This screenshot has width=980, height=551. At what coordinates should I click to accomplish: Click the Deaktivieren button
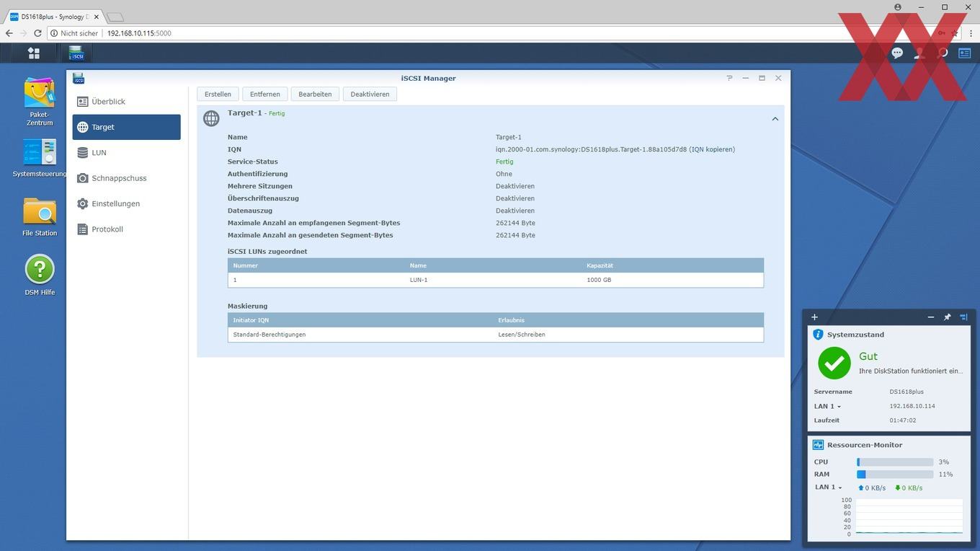pos(370,94)
